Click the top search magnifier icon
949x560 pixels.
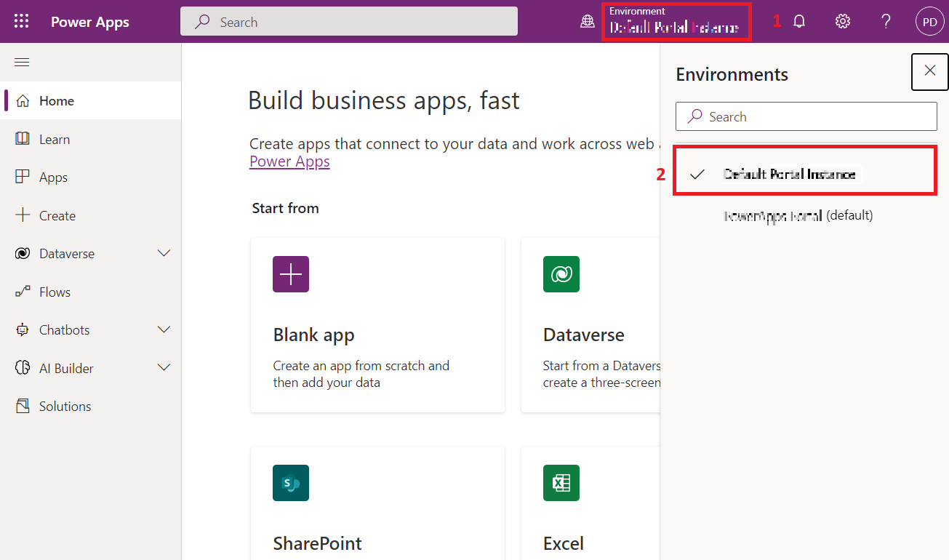click(x=203, y=22)
